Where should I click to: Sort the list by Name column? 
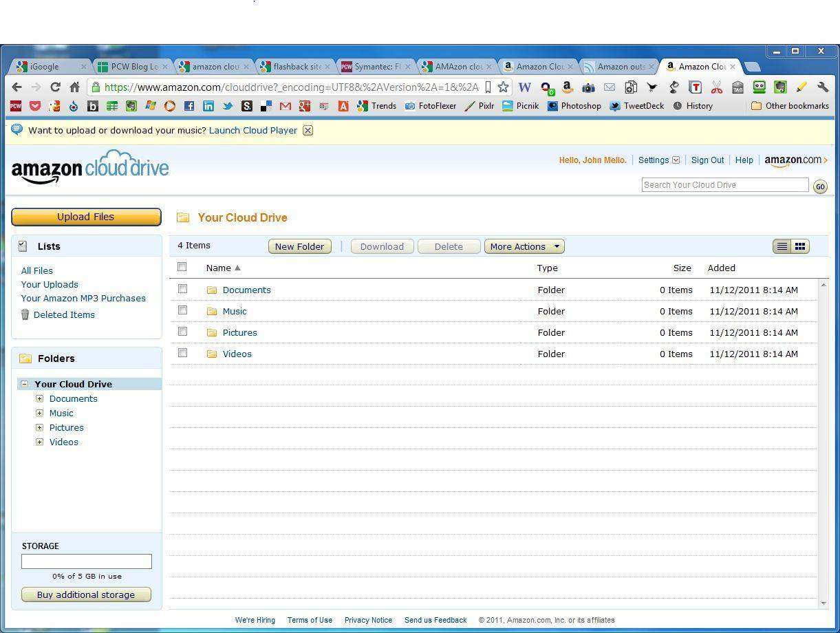[224, 268]
